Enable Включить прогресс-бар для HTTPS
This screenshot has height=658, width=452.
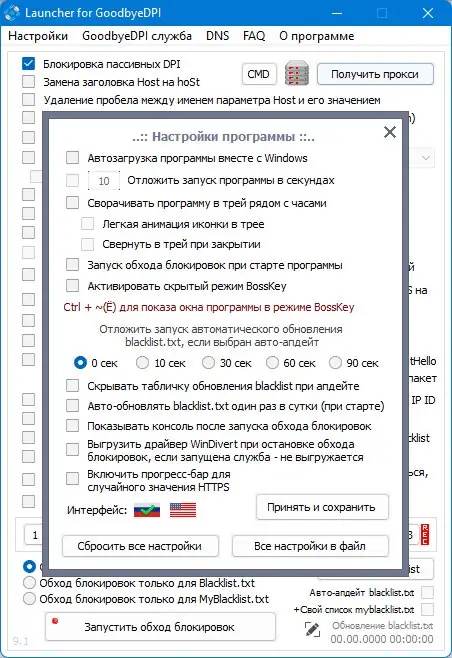pos(72,479)
